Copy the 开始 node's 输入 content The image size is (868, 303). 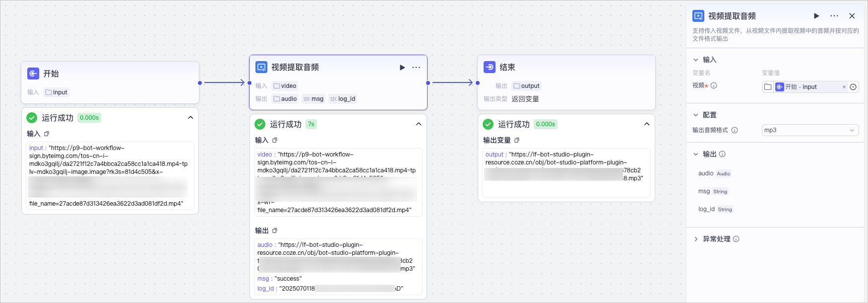[x=47, y=134]
